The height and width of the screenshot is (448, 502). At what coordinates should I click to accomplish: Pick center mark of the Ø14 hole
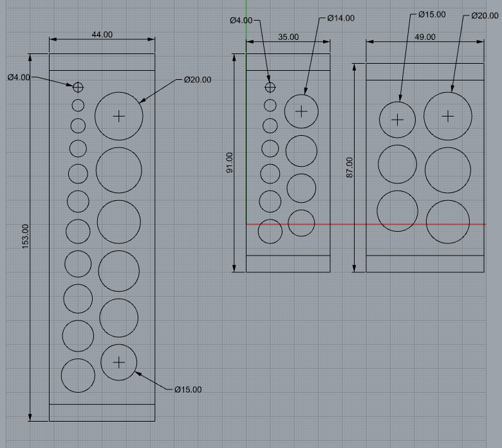[302, 111]
